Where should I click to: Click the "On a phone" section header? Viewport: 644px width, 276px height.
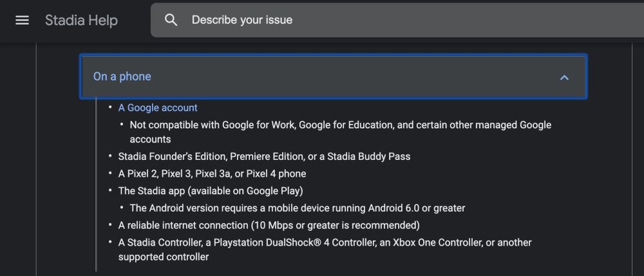(122, 77)
